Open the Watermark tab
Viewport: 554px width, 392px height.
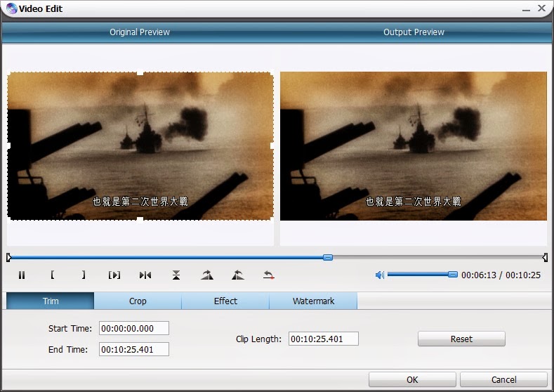313,301
